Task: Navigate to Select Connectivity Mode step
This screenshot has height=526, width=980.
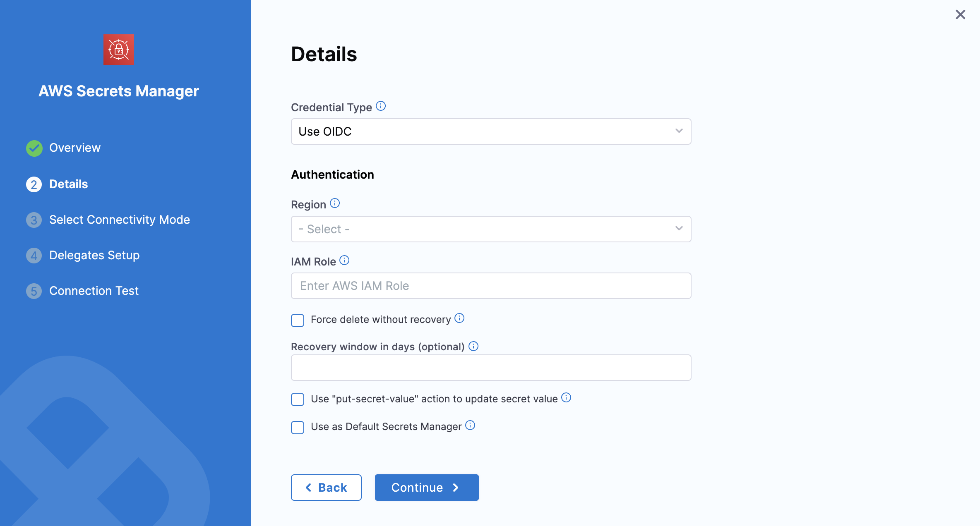Action: (120, 220)
